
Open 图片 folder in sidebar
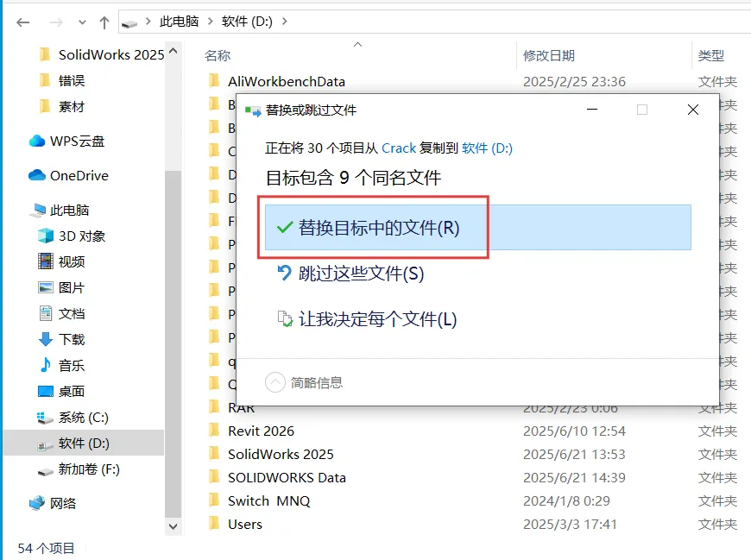click(62, 287)
